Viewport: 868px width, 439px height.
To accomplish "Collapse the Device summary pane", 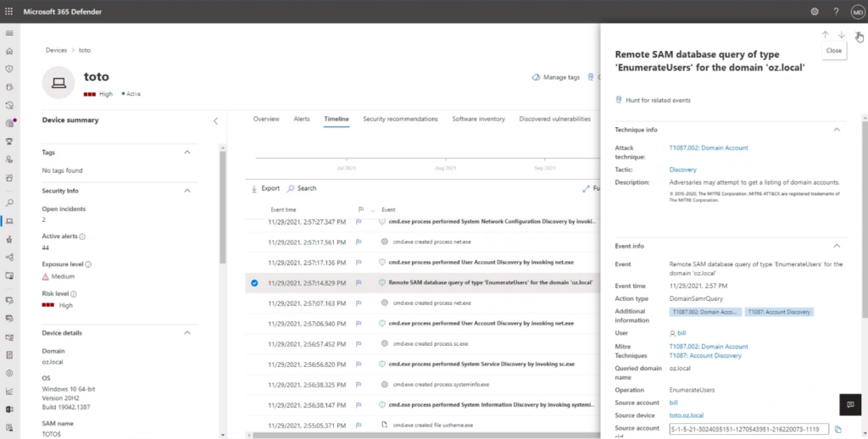I will click(x=216, y=120).
